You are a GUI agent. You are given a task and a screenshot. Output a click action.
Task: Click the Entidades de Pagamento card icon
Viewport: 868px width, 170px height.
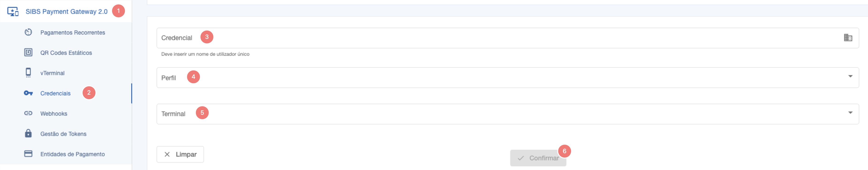28,154
